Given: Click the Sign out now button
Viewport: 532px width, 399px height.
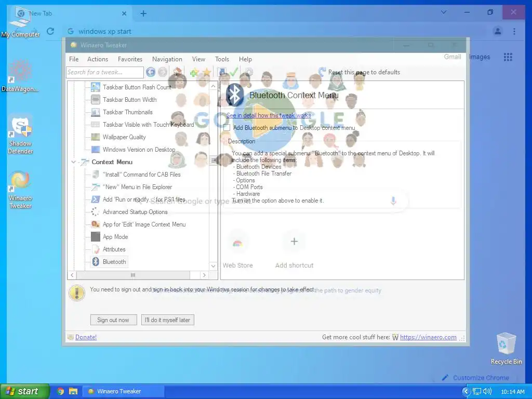Looking at the screenshot, I should pyautogui.click(x=113, y=320).
